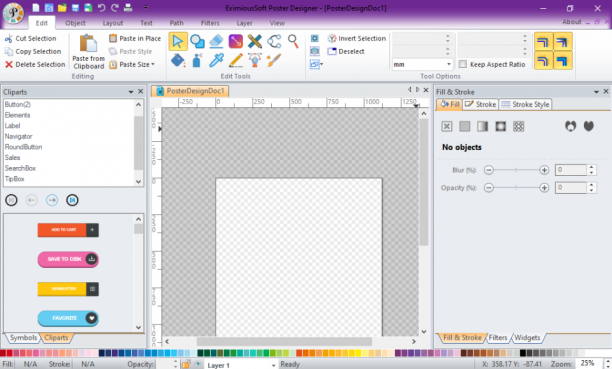The width and height of the screenshot is (612, 369).
Task: Choose the blue FAVORITE clipart button
Action: tap(68, 318)
